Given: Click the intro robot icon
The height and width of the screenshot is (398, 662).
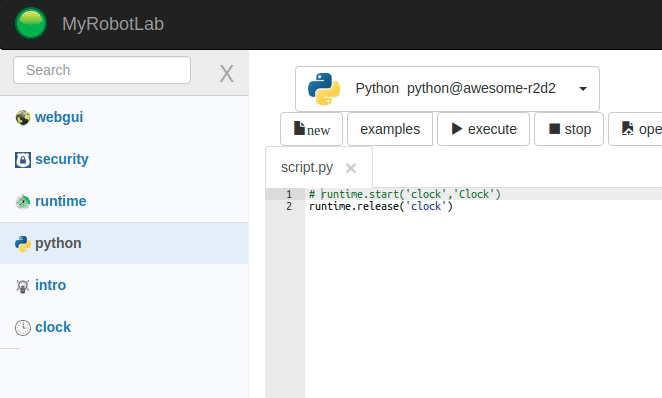Looking at the screenshot, I should tap(23, 286).
